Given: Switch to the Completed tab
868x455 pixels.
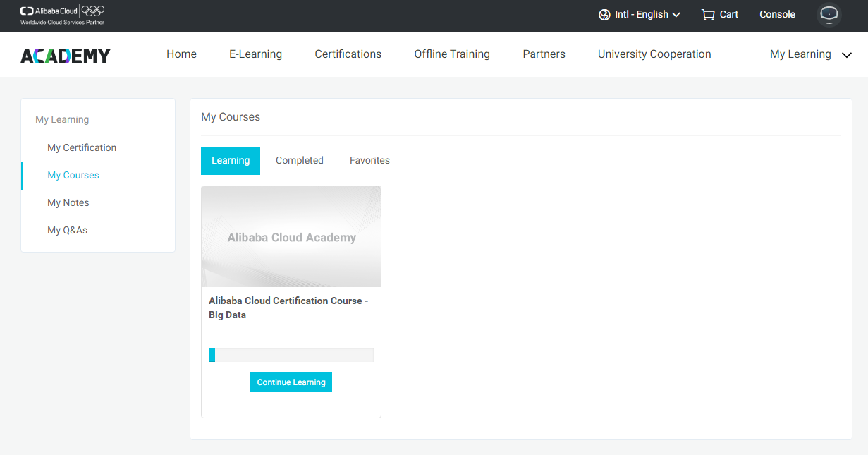Looking at the screenshot, I should (x=299, y=160).
